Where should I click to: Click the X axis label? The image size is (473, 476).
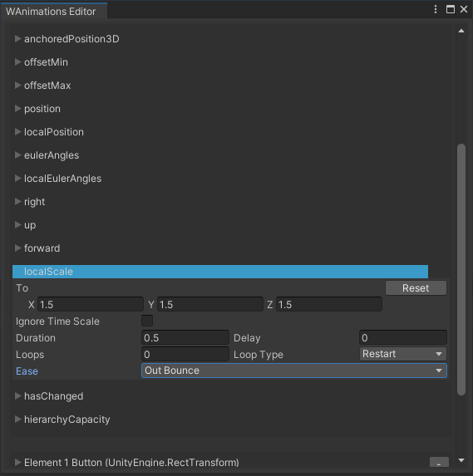tap(32, 305)
